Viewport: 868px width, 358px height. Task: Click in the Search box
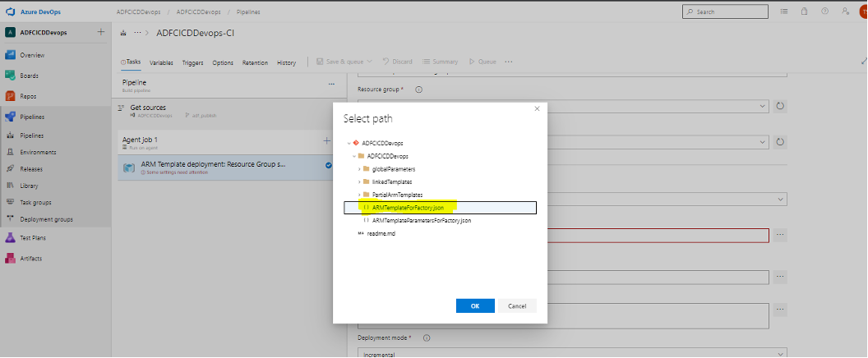(x=725, y=11)
